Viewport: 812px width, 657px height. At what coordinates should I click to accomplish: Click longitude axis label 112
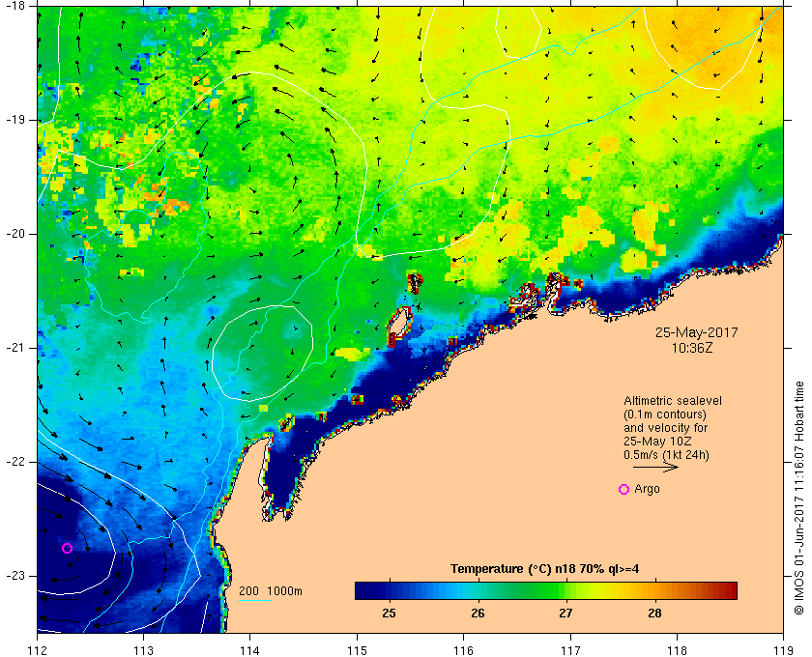(37, 649)
